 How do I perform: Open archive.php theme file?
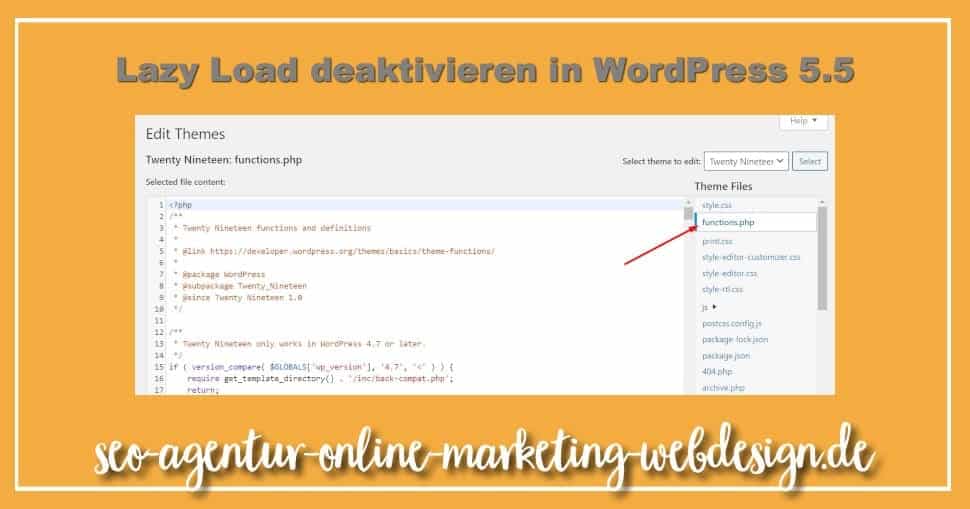point(723,388)
